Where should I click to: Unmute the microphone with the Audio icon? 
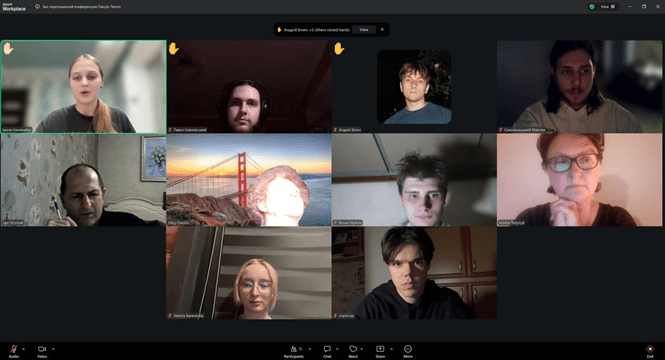pos(14,349)
